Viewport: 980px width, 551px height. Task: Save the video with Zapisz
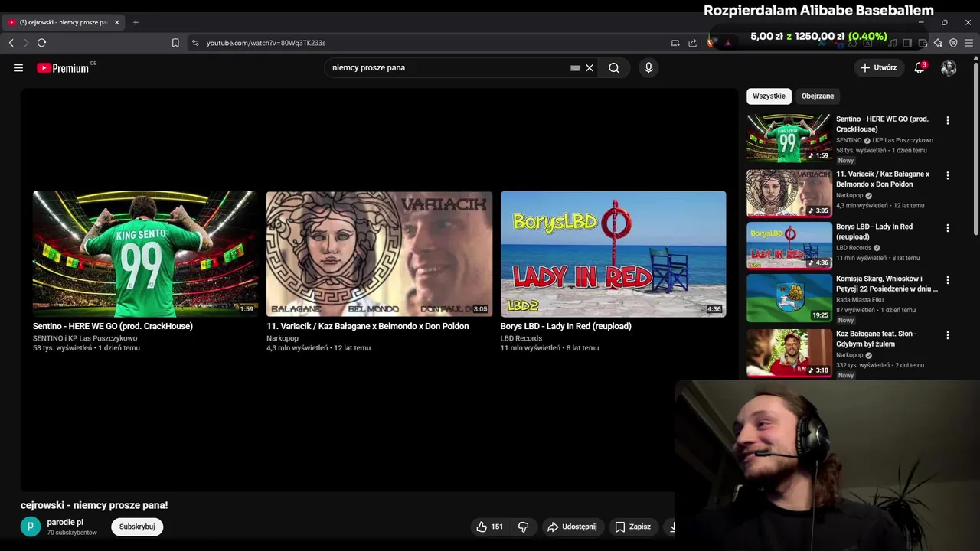pos(633,527)
